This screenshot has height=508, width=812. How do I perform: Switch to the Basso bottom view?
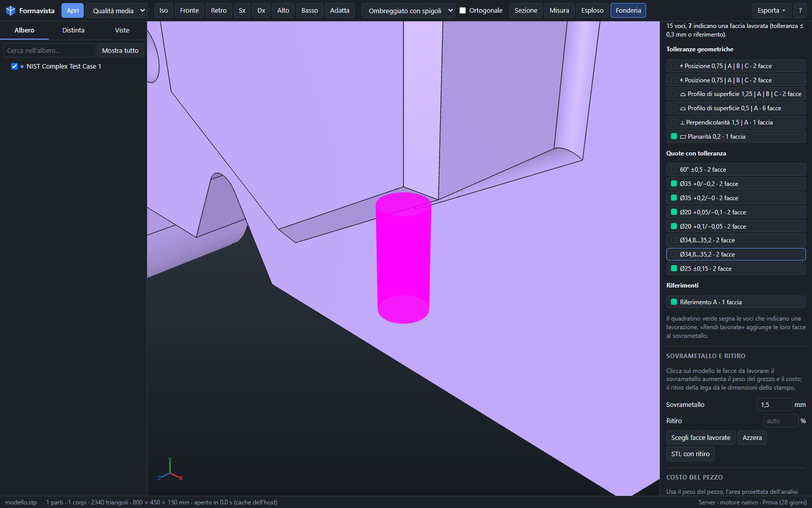tap(310, 11)
